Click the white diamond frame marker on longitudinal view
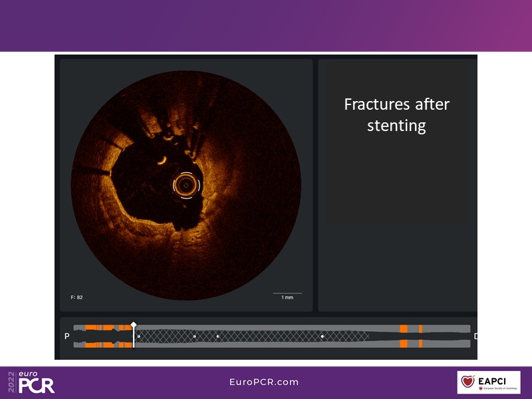The image size is (532, 399). point(134,325)
